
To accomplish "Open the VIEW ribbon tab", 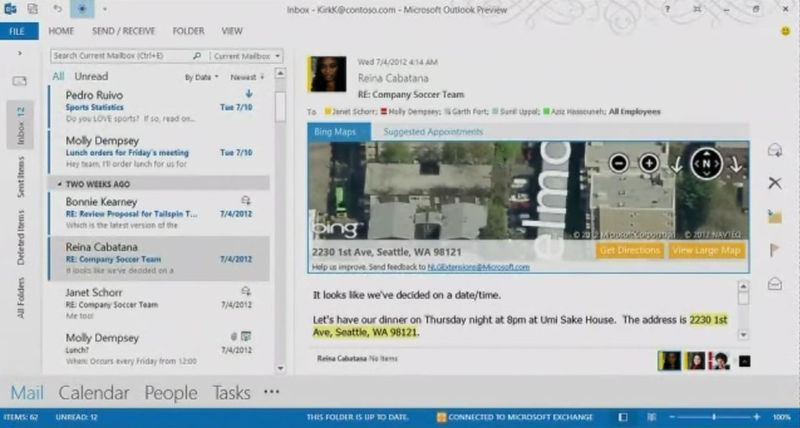I will pos(232,31).
